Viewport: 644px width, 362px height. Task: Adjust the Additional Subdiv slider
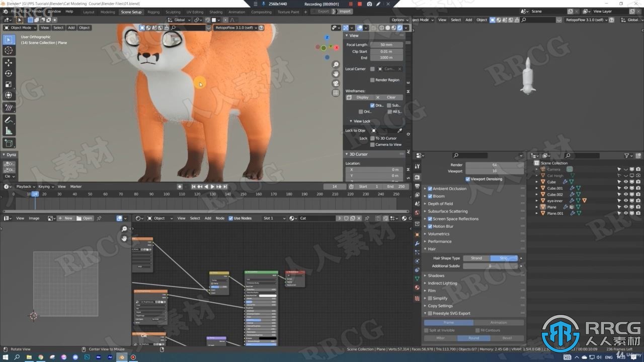pos(490,266)
